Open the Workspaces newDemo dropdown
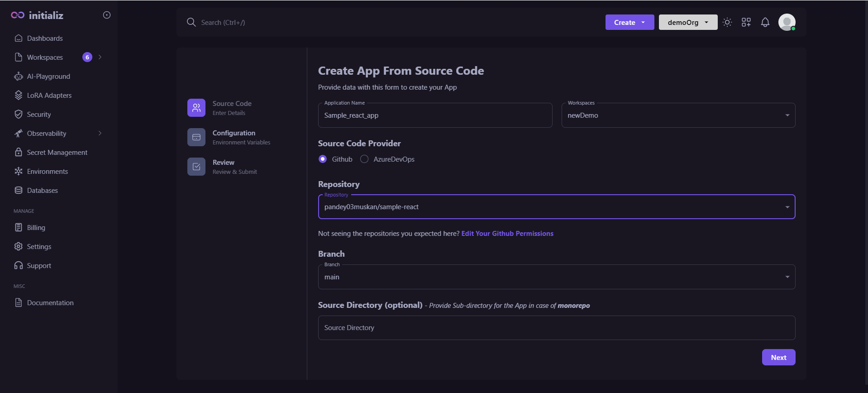This screenshot has height=393, width=868. coord(678,115)
